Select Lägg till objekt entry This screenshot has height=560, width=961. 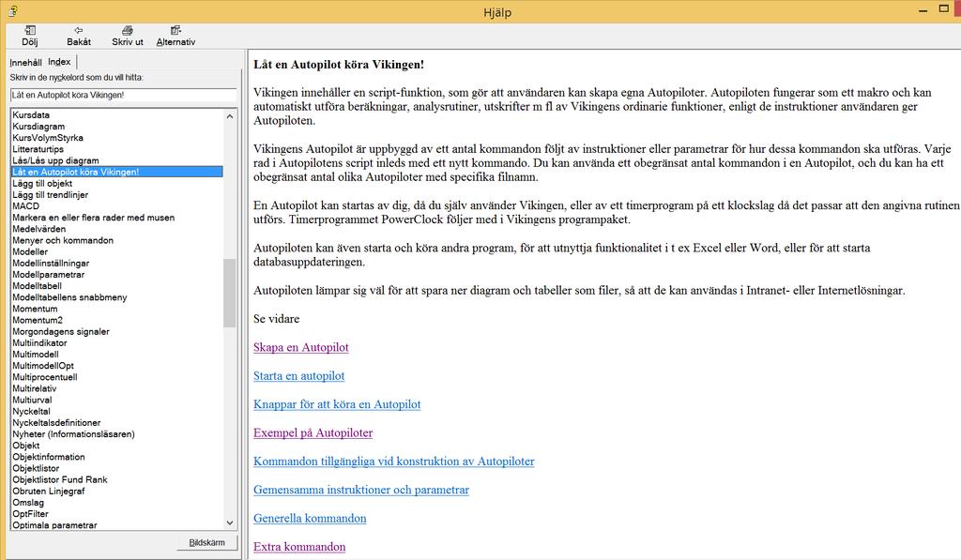pos(42,183)
